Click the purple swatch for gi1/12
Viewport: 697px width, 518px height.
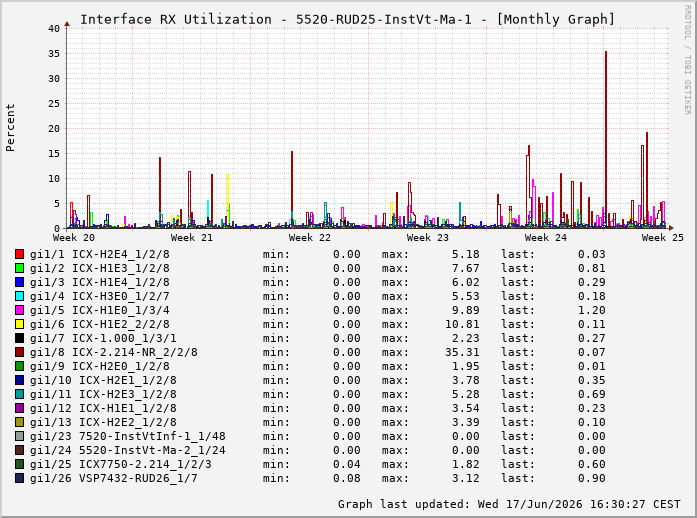point(19,408)
